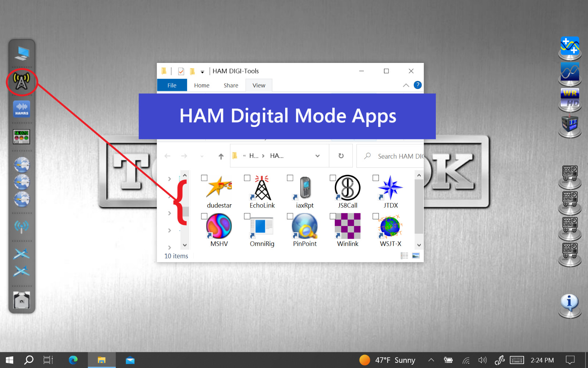Viewport: 588px width, 368px height.
Task: Expand the address bar history dropdown
Action: 318,156
